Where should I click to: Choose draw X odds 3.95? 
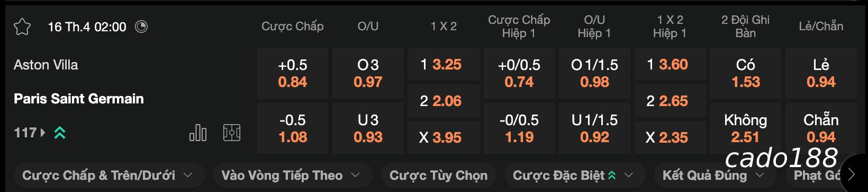(x=444, y=137)
